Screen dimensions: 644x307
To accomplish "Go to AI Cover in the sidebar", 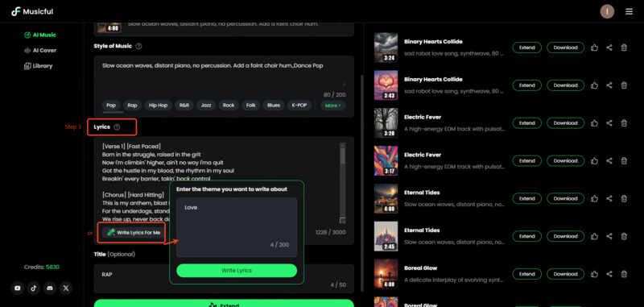I will click(x=40, y=51).
